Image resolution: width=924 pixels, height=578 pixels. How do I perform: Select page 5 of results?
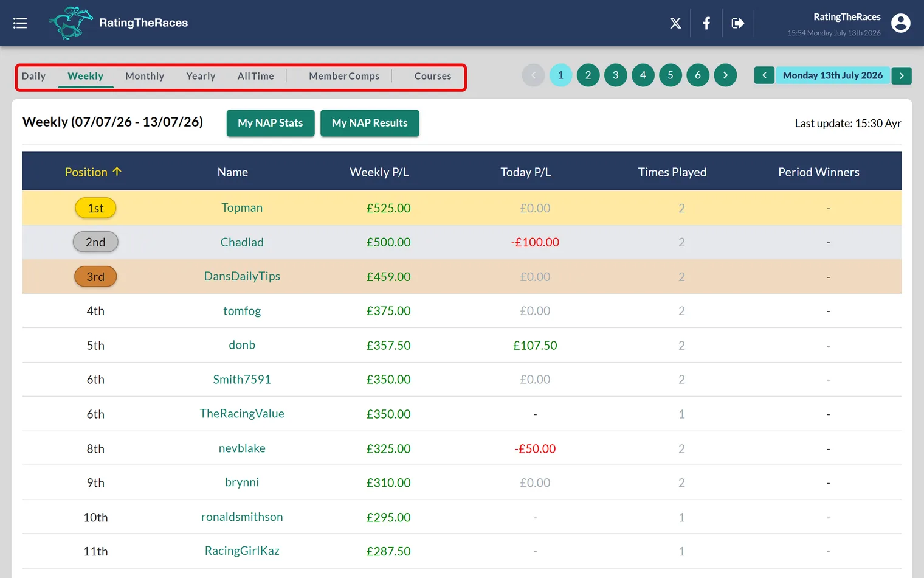(671, 75)
